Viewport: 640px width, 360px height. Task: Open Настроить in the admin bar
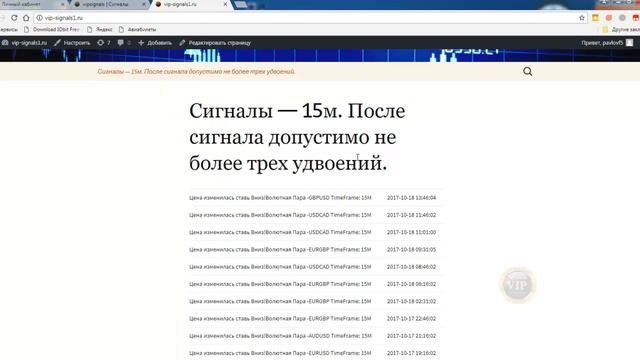coord(72,43)
